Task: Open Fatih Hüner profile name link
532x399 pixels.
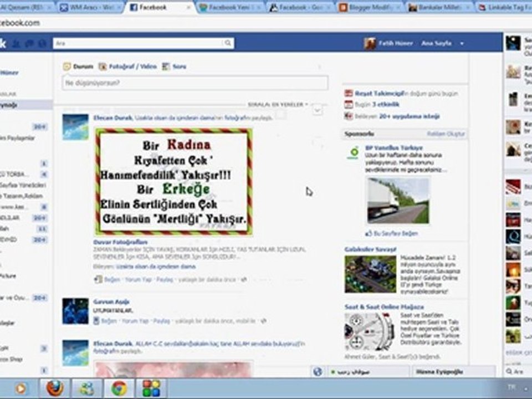Action: [396, 43]
